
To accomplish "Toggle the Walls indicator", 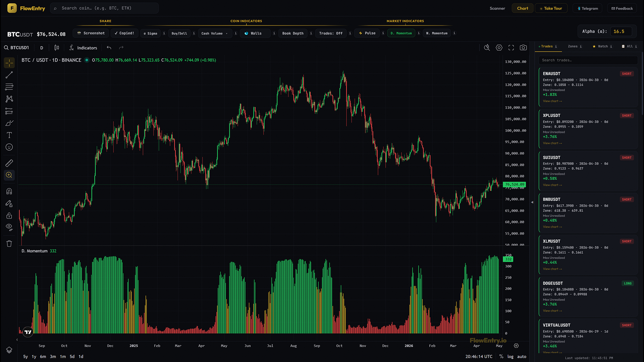I will 256,33.
